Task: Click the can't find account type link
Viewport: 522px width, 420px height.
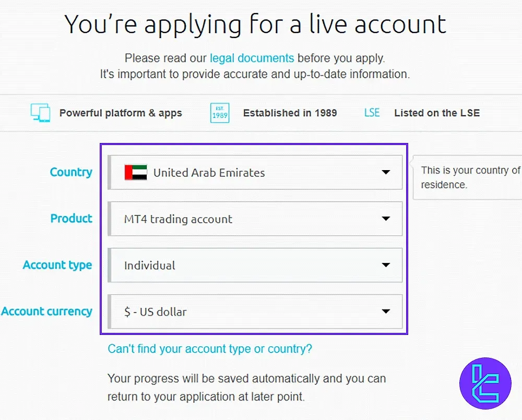Action: point(209,349)
